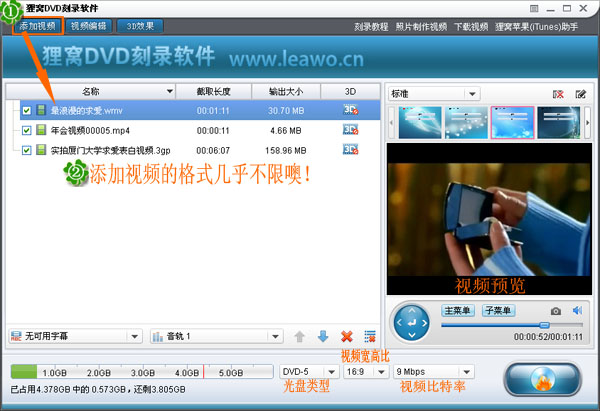Click the up arrow on navigation pad
Screen dimensions: 600x411
[412, 310]
